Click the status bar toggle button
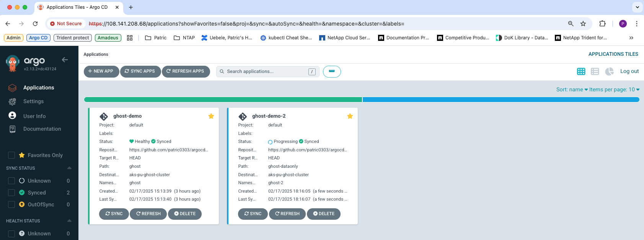This screenshot has height=240, width=644. (x=332, y=71)
